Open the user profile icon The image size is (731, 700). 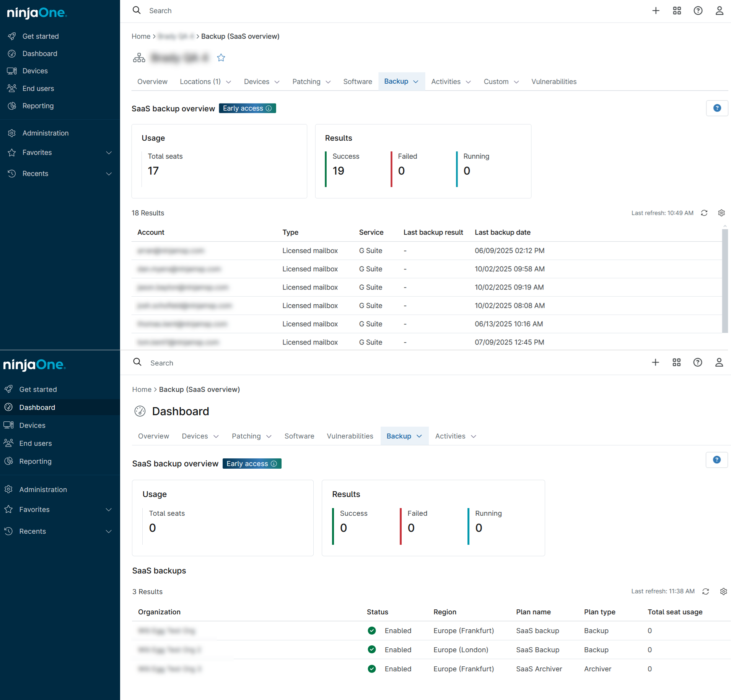[719, 11]
